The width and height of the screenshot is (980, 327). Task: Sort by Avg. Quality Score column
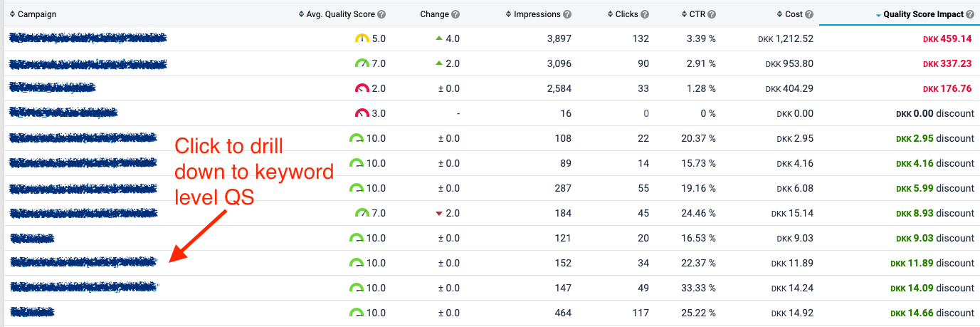(340, 14)
